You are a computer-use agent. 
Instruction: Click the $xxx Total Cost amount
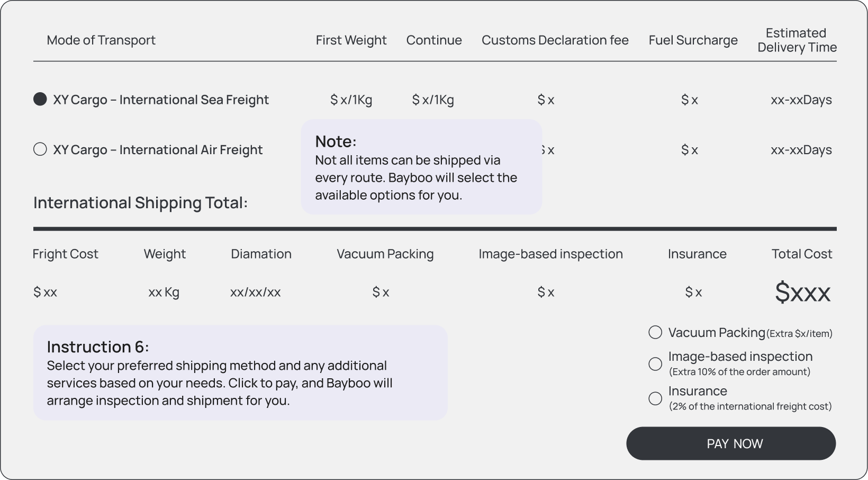[x=802, y=292]
